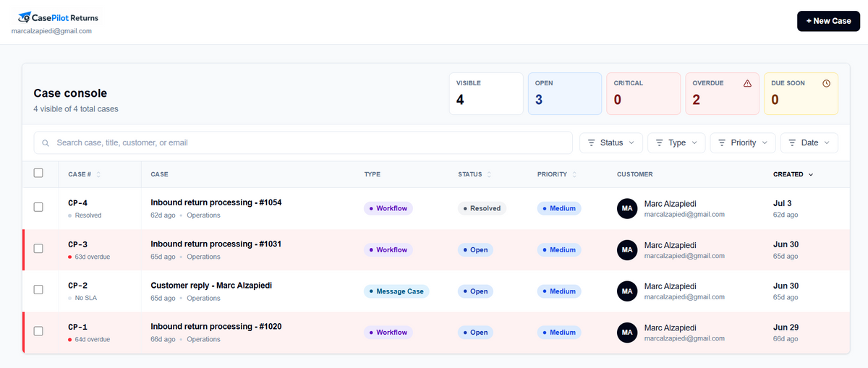This screenshot has width=868, height=368.
Task: Click the CP-1 case number
Action: [x=77, y=327]
